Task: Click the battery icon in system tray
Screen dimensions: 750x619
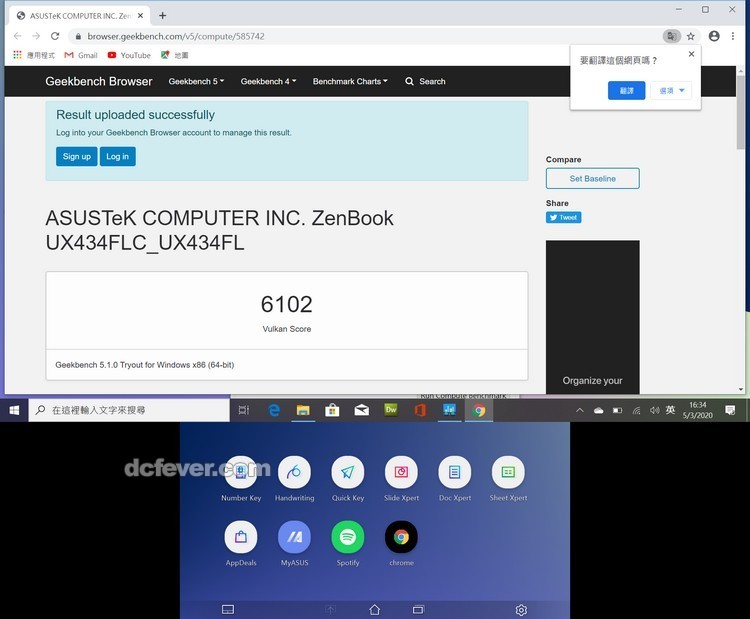Action: (x=618, y=410)
